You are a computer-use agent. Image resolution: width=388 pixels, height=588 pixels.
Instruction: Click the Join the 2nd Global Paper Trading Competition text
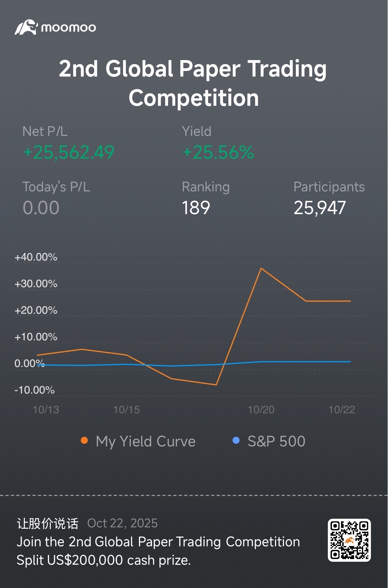(x=158, y=542)
